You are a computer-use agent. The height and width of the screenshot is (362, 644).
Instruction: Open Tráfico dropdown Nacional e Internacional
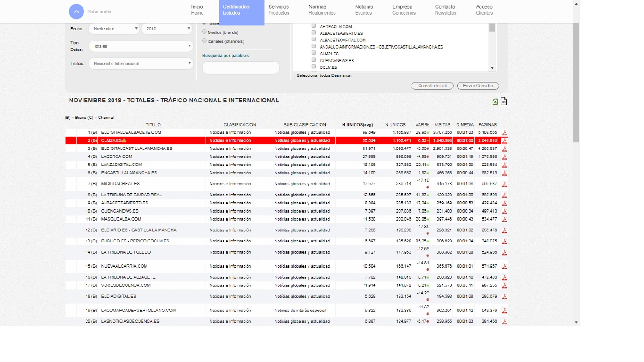click(141, 64)
